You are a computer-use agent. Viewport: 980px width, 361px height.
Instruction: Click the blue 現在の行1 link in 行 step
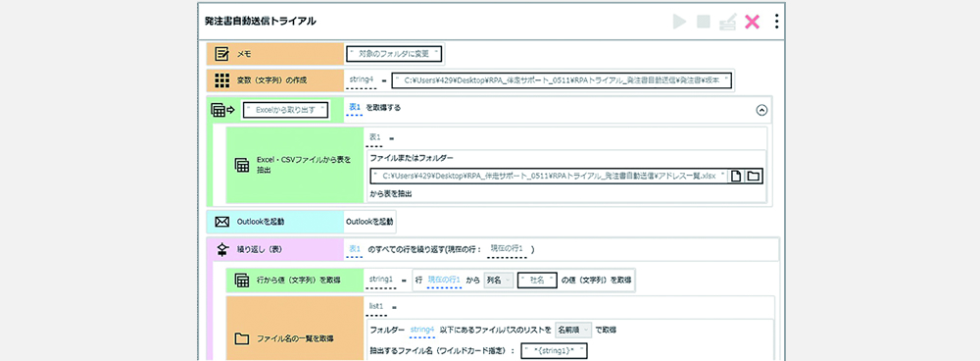pos(444,281)
